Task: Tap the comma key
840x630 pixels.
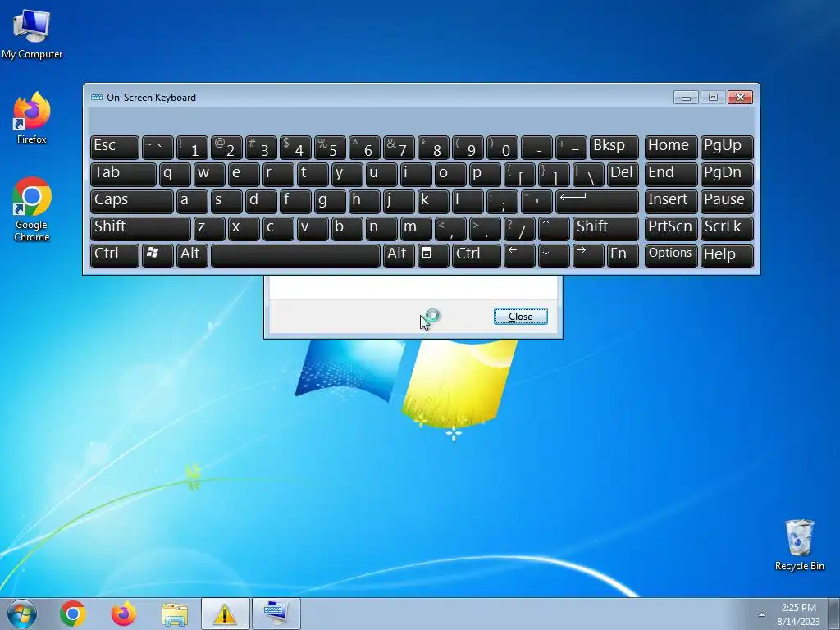Action: [x=450, y=229]
